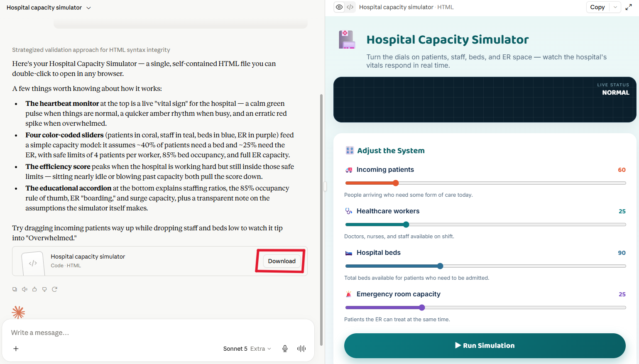The width and height of the screenshot is (639, 364).
Task: Click the Copy button in artifact header
Action: tap(597, 7)
